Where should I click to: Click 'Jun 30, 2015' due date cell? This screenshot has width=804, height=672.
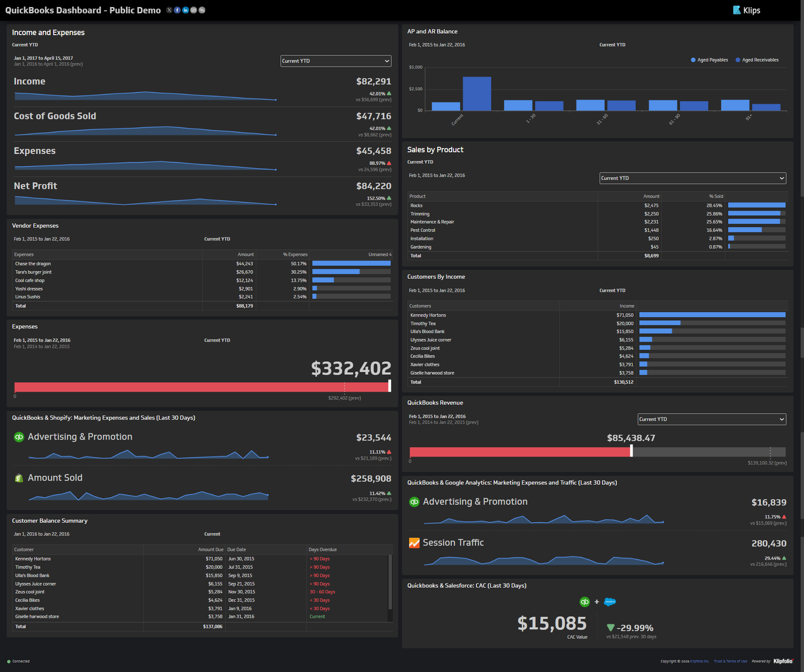click(241, 559)
